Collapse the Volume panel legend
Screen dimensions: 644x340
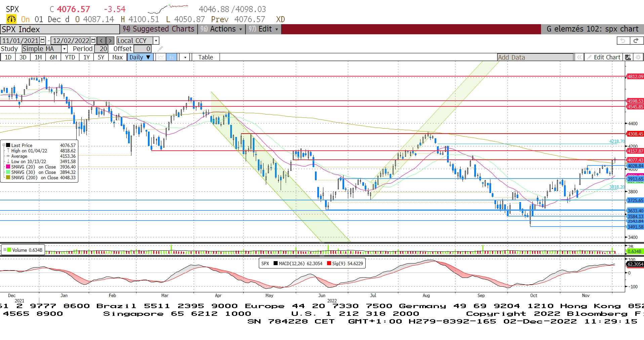pyautogui.click(x=5, y=250)
